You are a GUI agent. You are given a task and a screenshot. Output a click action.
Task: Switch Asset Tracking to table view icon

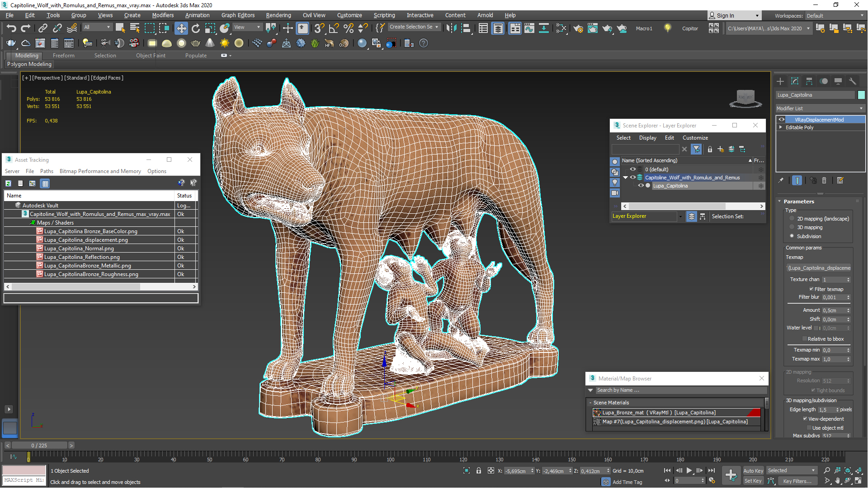(45, 183)
